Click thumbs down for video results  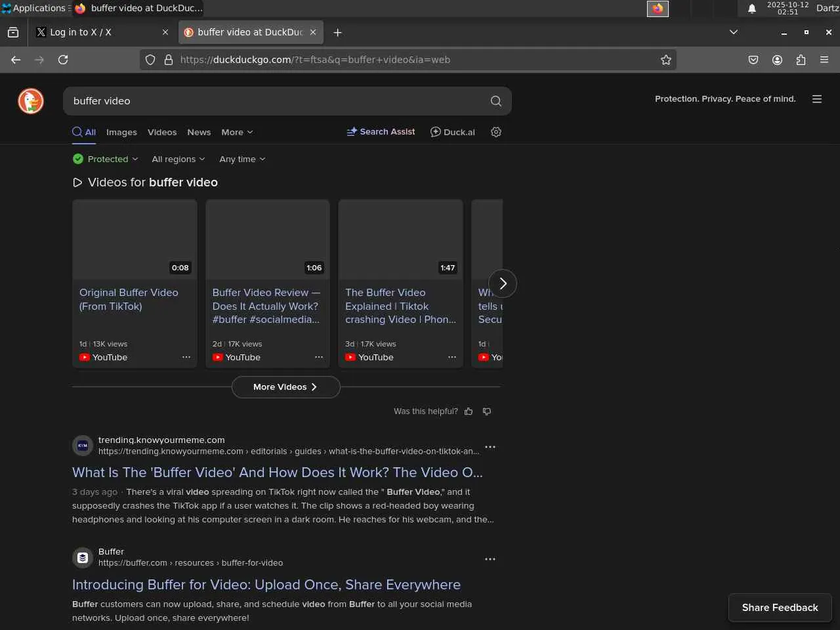487,411
